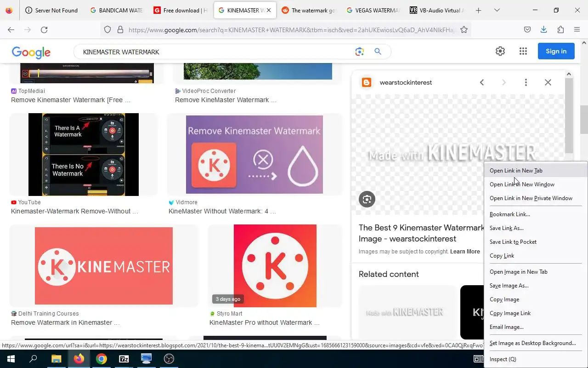
Task: Select Inspect (Q) menu entry
Action: point(536,359)
